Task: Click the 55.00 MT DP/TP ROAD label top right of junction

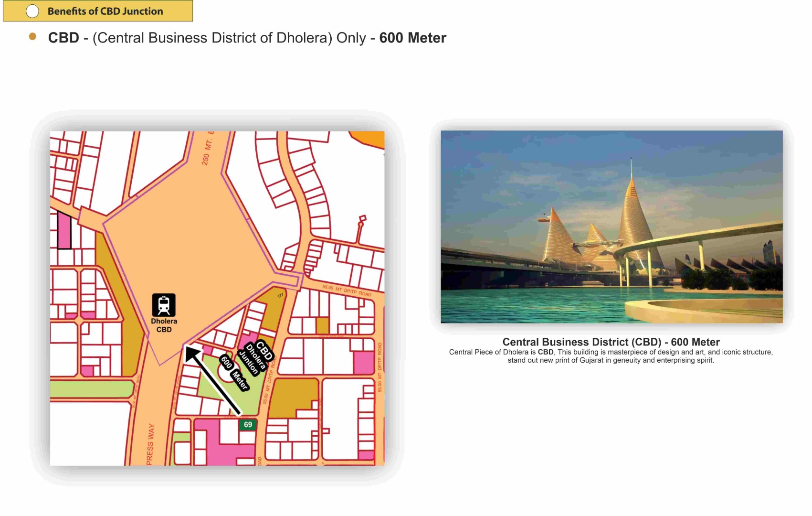Action: (x=346, y=290)
